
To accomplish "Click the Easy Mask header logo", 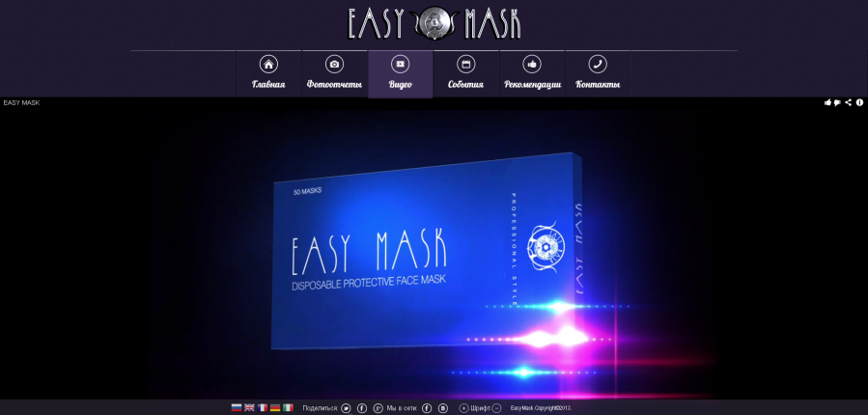I will [x=434, y=23].
